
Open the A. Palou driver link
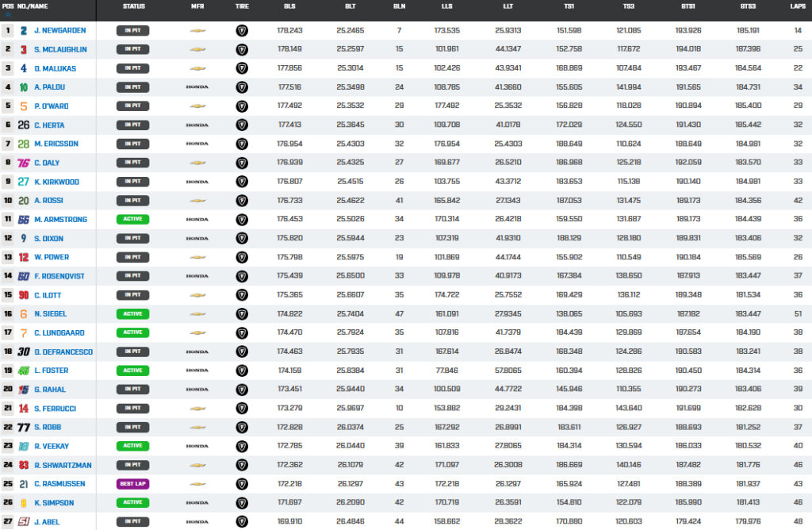click(x=50, y=87)
